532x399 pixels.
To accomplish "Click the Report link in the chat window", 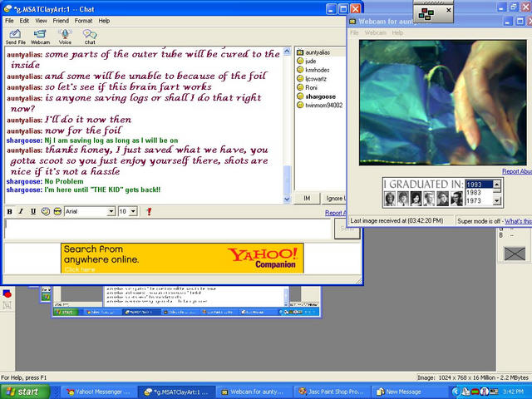I will [335, 213].
